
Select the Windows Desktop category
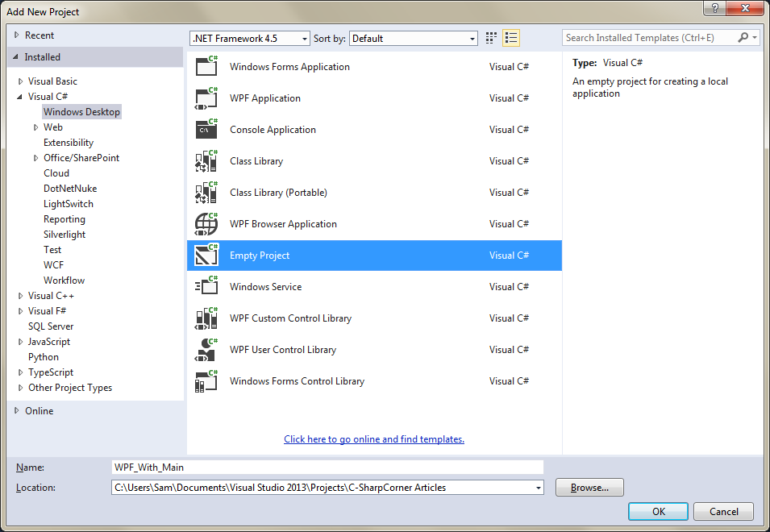(81, 112)
